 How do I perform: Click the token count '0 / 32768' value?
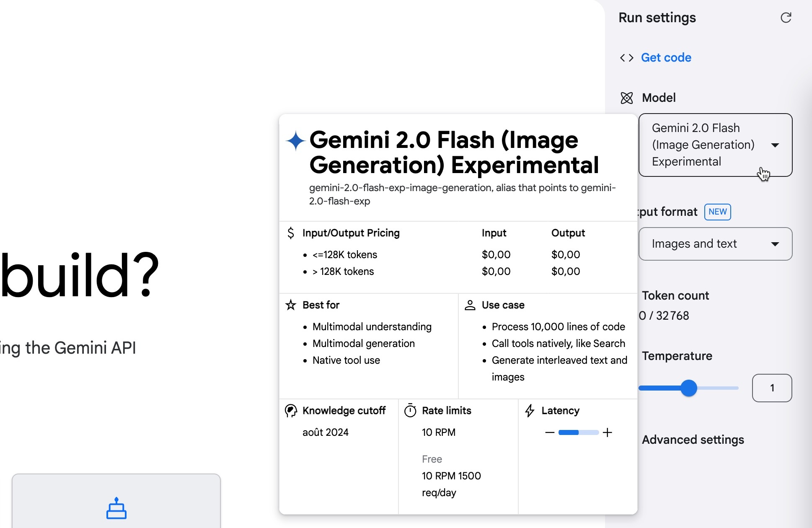tap(664, 316)
